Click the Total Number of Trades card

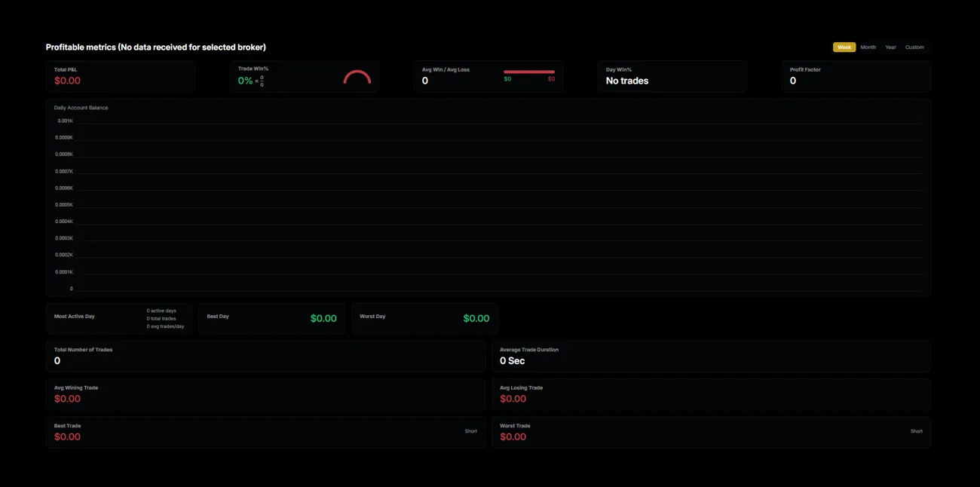coord(265,356)
